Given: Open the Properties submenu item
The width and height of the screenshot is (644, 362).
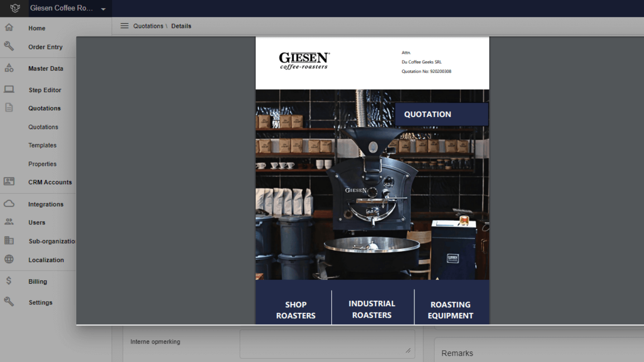Looking at the screenshot, I should pos(42,164).
